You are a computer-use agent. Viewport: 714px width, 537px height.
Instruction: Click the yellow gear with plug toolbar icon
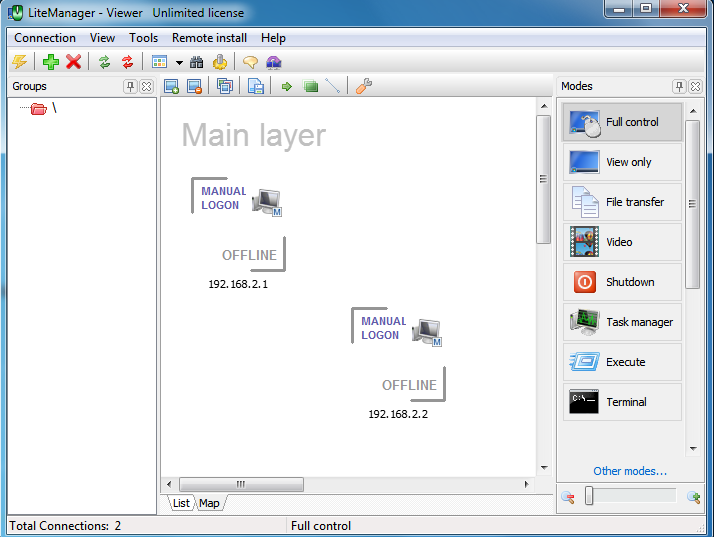click(220, 62)
